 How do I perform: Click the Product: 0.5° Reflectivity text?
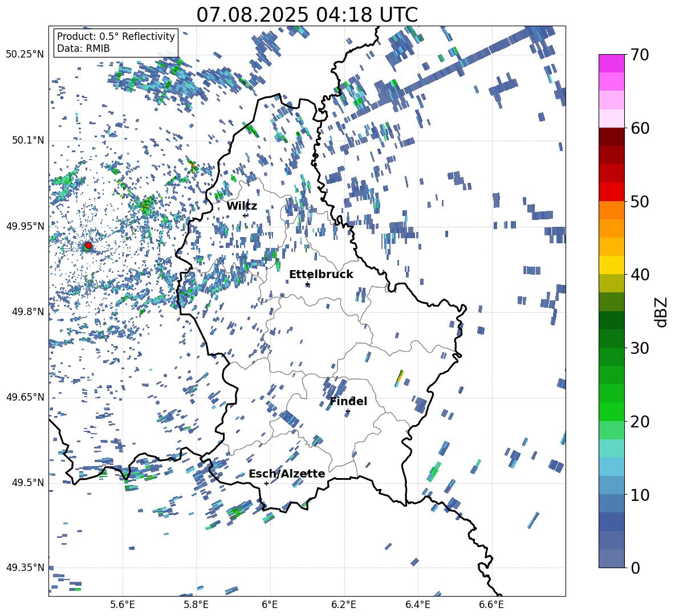click(116, 36)
